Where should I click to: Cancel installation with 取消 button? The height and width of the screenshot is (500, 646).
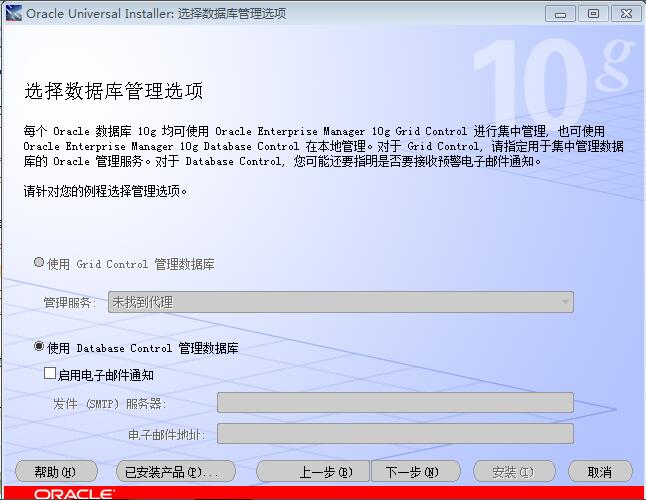pos(600,472)
